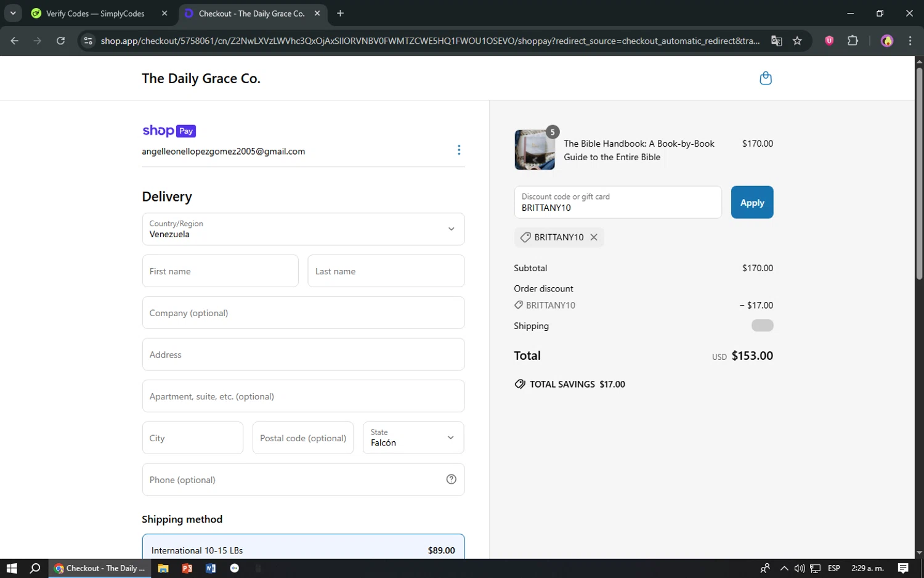Image resolution: width=924 pixels, height=578 pixels.
Task: Click Chrome Checkout taskbar button
Action: tap(99, 568)
